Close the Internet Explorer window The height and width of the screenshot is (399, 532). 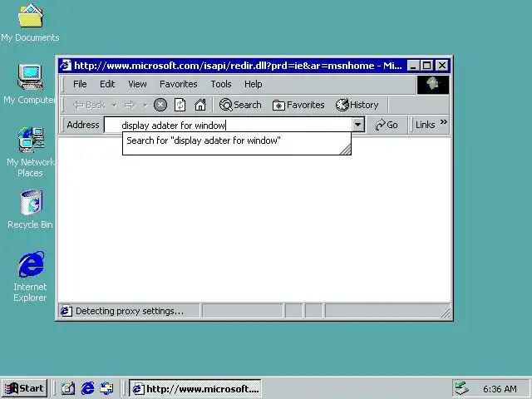coord(442,66)
